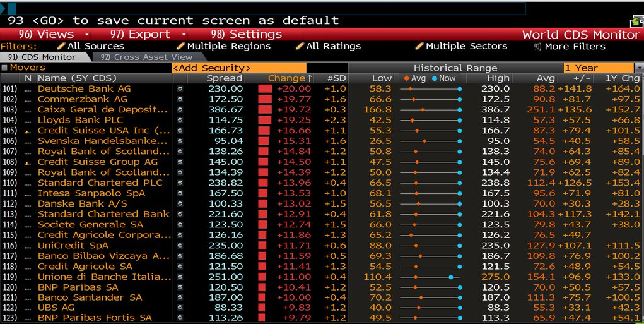Click red change bar for UBS AG
The image size is (644, 324).
263,308
